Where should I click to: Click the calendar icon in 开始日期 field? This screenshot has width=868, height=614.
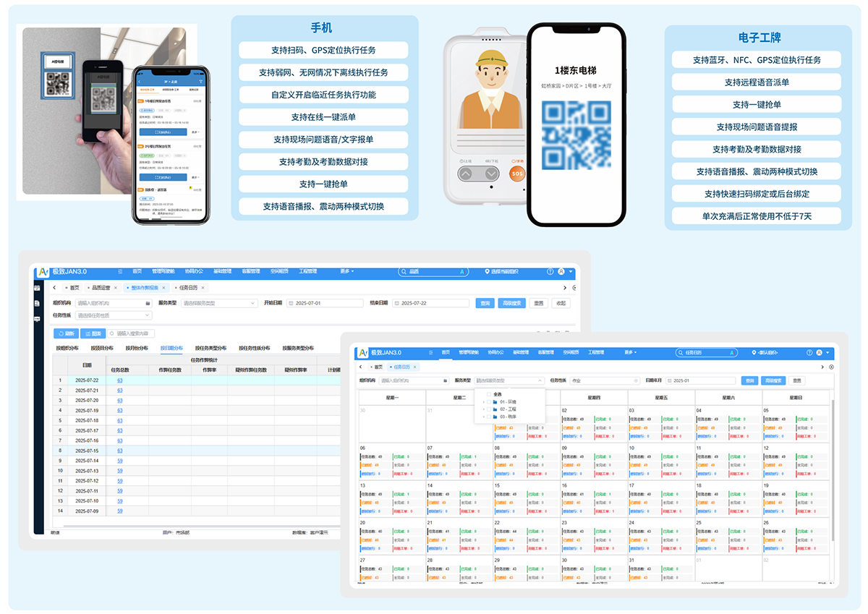coord(291,303)
